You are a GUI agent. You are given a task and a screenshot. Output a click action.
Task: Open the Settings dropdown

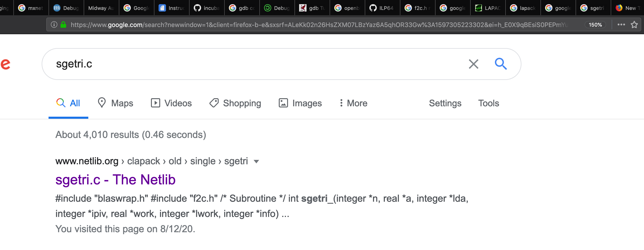tap(445, 103)
